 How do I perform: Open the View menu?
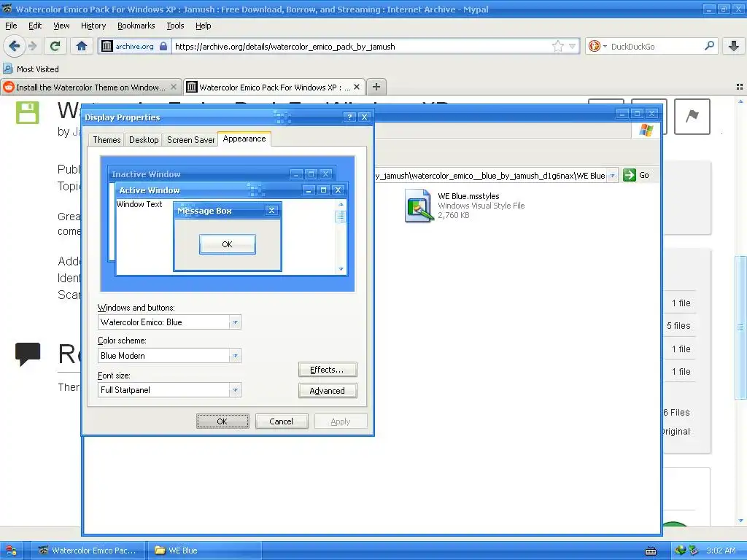coord(61,26)
